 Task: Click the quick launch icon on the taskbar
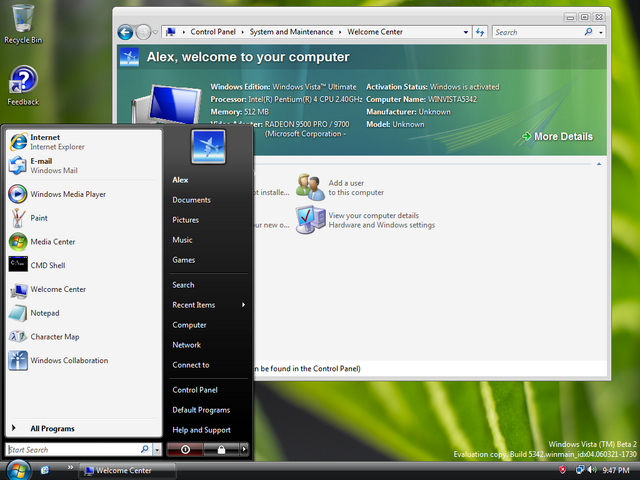point(44,470)
